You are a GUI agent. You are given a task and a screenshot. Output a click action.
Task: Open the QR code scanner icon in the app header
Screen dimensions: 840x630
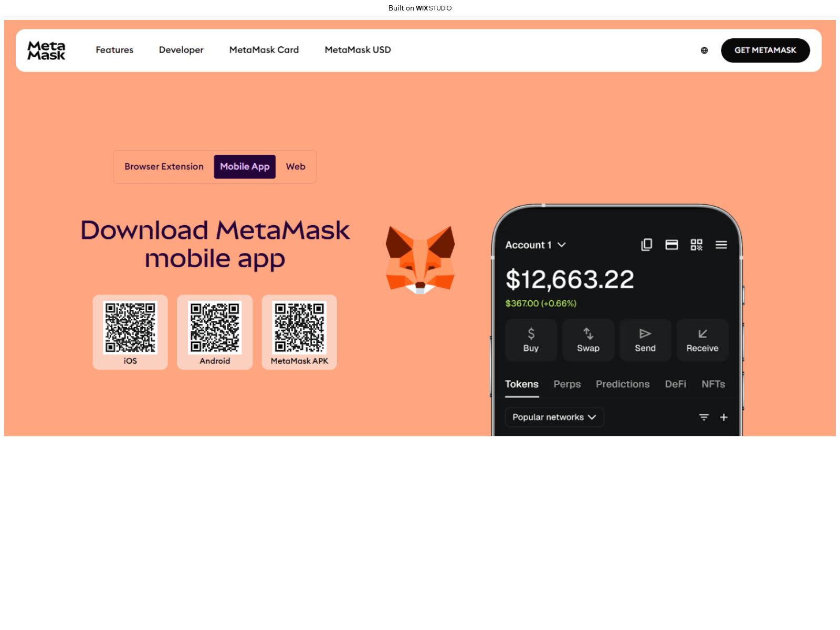[x=697, y=244]
